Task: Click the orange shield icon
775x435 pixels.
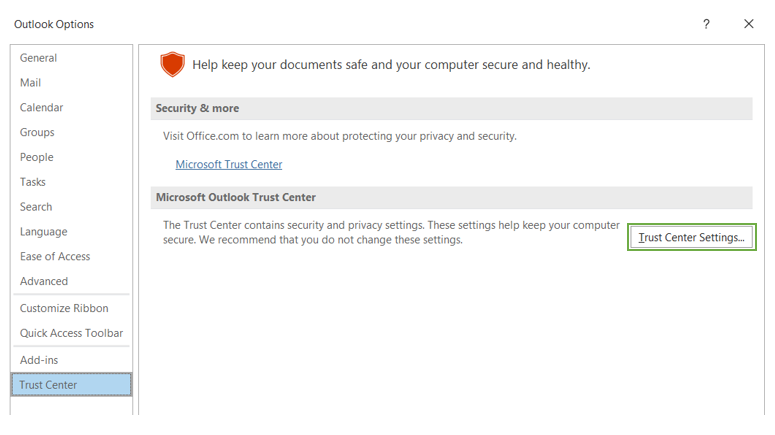Action: [x=172, y=65]
